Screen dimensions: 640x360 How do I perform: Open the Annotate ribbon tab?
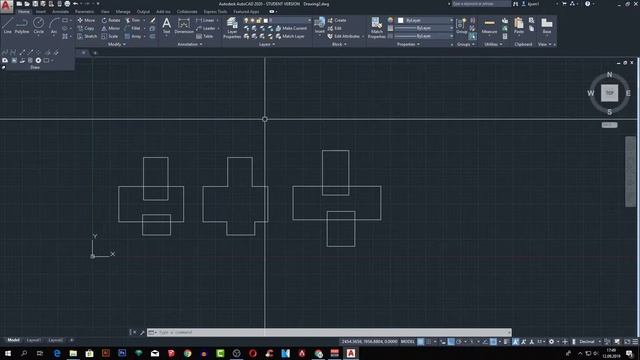(60, 11)
